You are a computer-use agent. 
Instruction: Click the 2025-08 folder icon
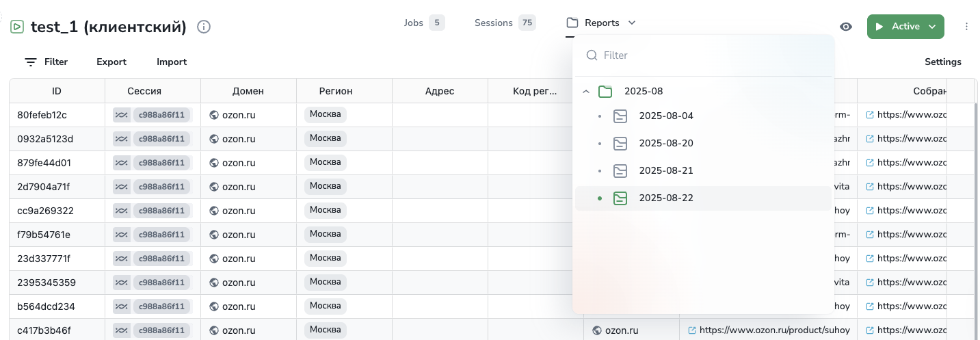coord(605,92)
